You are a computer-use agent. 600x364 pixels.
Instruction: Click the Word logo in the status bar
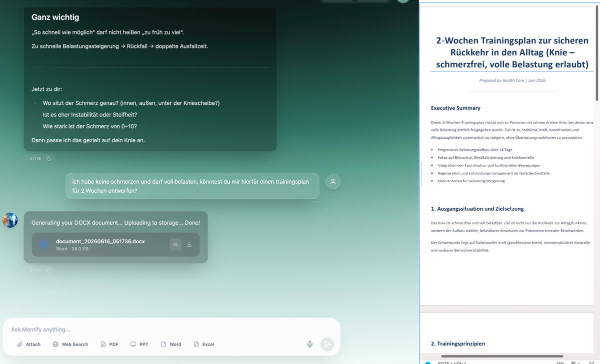[427, 363]
